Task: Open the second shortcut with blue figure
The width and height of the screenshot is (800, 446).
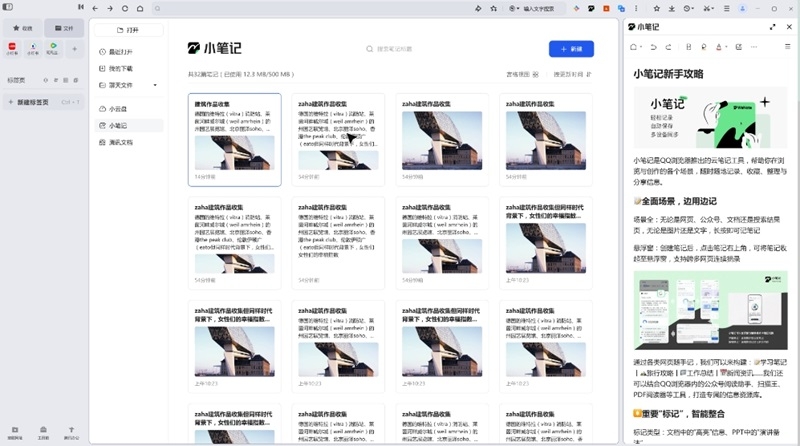Action: pyautogui.click(x=33, y=49)
